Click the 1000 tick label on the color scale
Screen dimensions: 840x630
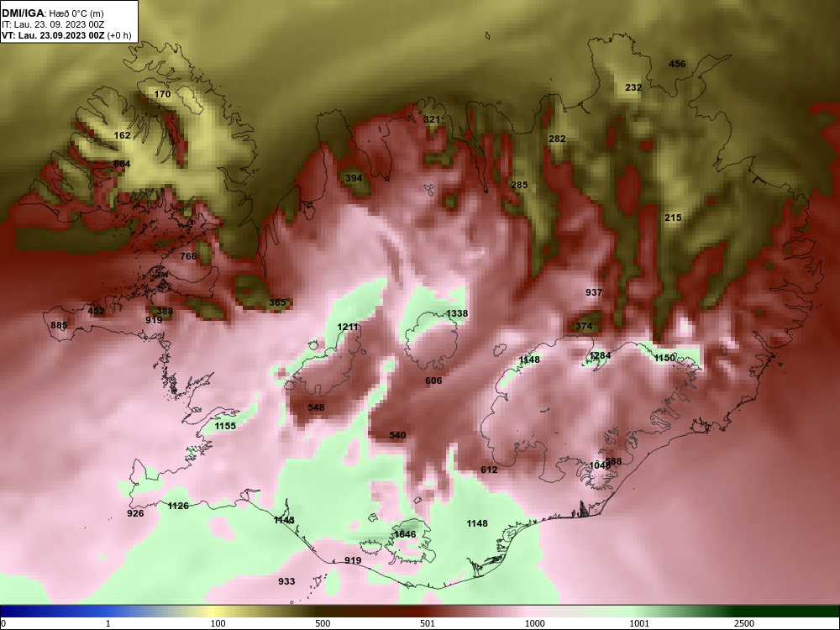(x=534, y=623)
